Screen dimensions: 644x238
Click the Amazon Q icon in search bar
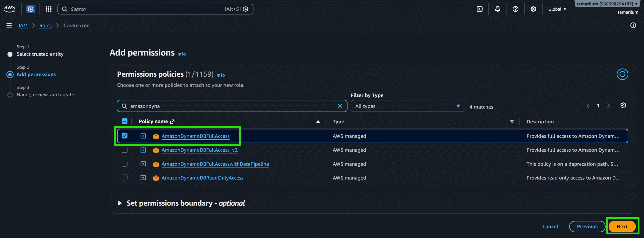(246, 9)
